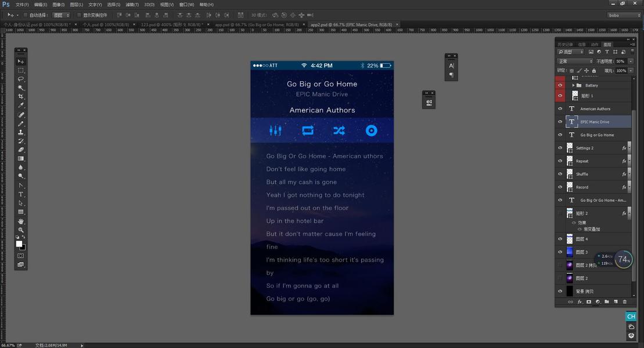Select the Move tool in toolbox

pos(20,61)
